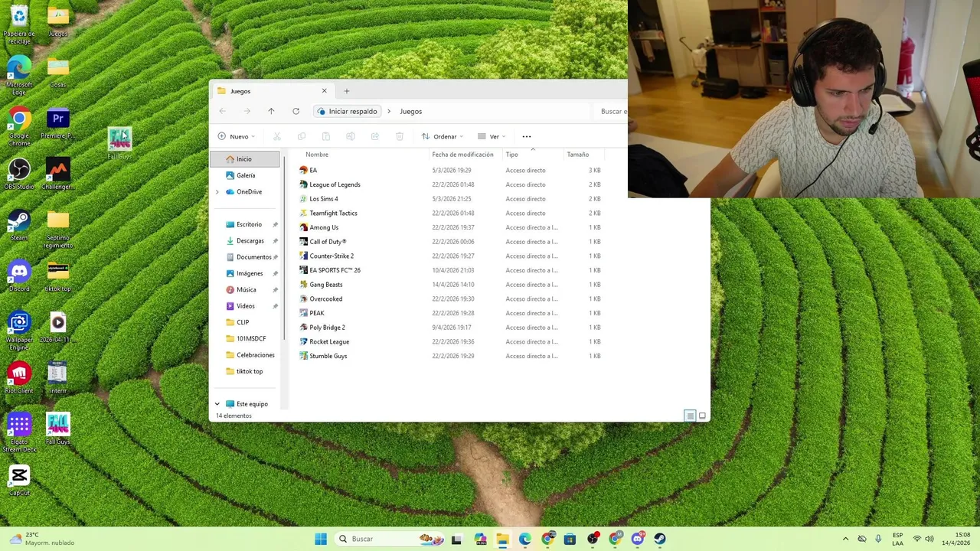Select the Los Sims 4 shortcut row
Image resolution: width=980 pixels, height=551 pixels.
[x=452, y=199]
